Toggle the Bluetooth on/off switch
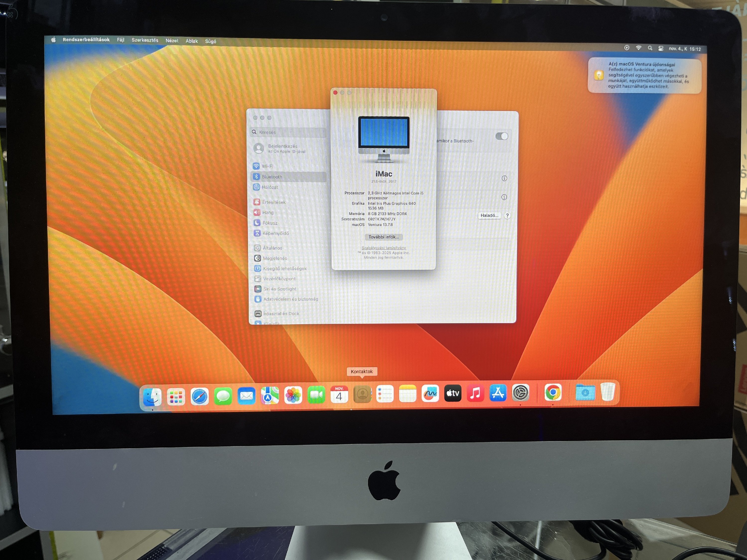The height and width of the screenshot is (560, 747). (501, 136)
